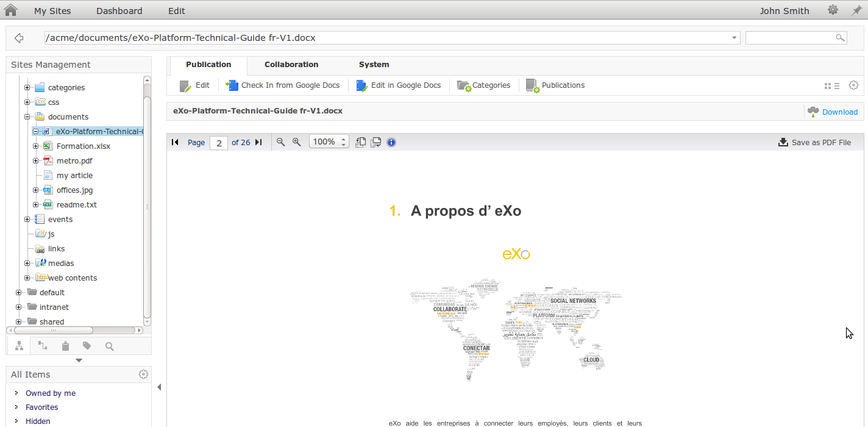
Task: Switch to the Publication tab
Action: point(208,65)
